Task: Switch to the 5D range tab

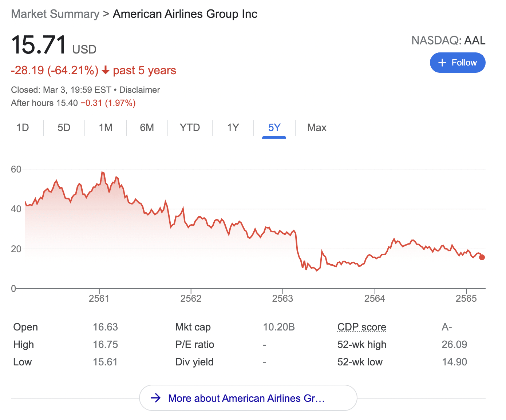Action: tap(64, 128)
